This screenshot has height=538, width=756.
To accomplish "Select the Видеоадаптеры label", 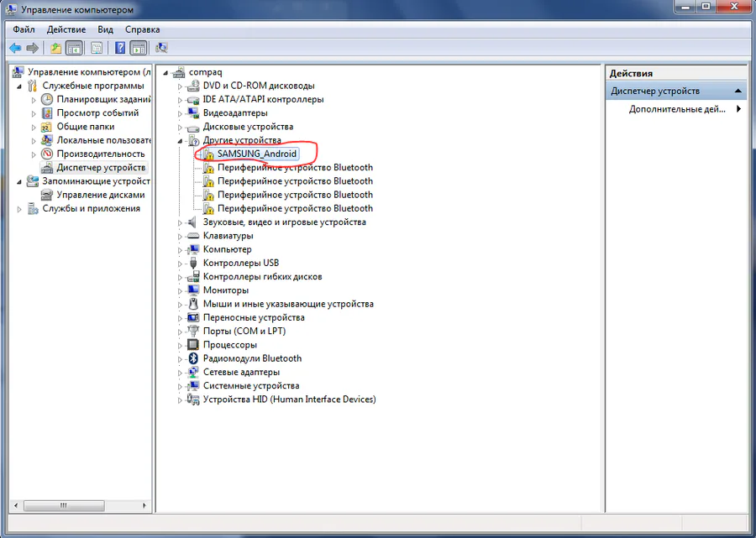I will [235, 113].
